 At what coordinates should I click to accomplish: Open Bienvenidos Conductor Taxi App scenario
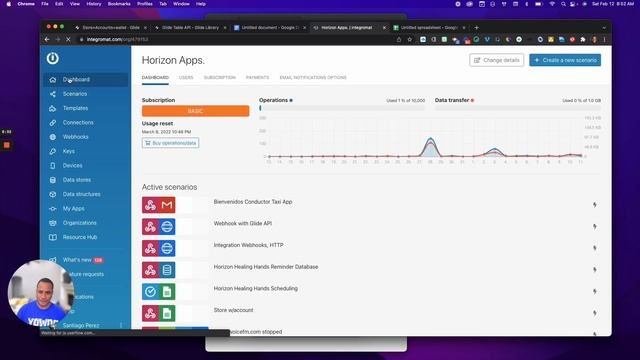click(253, 202)
